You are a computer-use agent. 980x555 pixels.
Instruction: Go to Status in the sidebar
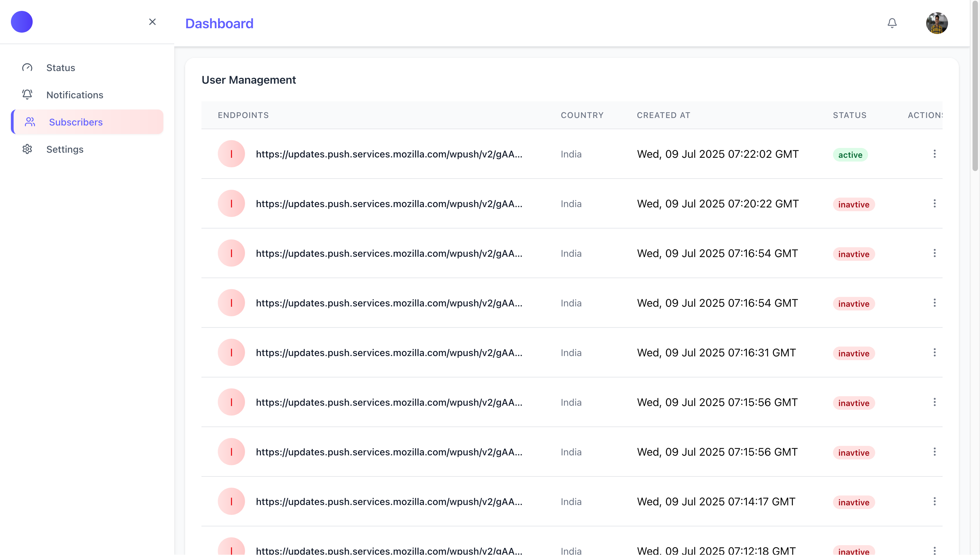click(87, 68)
